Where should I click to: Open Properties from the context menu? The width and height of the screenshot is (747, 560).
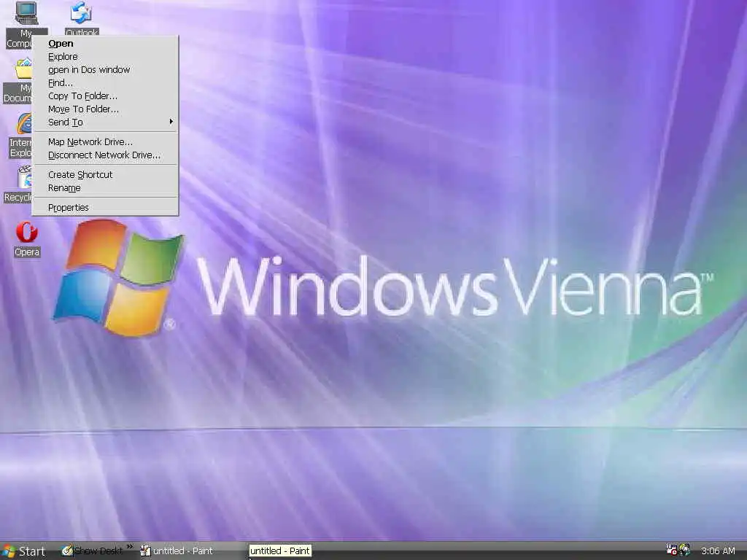tap(105, 208)
